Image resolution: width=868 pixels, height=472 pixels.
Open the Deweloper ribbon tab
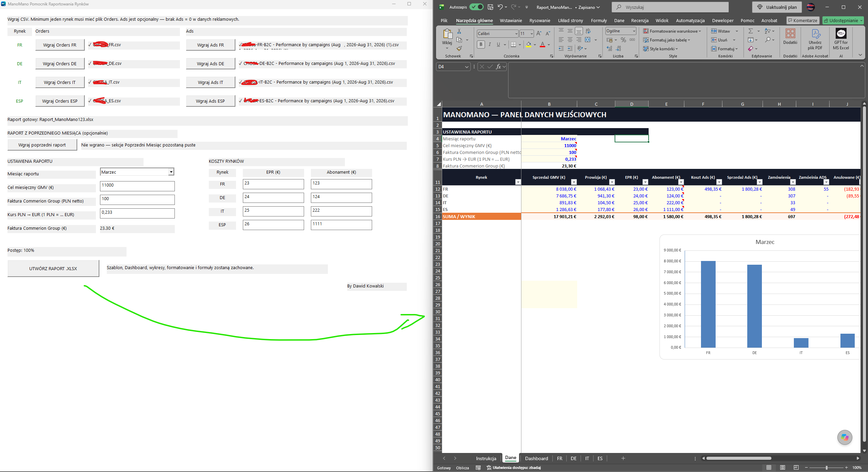click(723, 20)
